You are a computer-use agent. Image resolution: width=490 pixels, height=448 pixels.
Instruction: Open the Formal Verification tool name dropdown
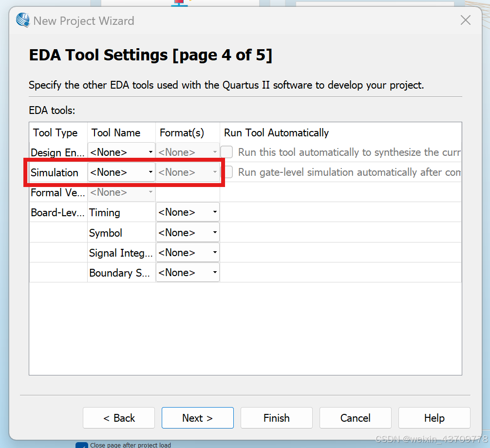[x=122, y=192]
